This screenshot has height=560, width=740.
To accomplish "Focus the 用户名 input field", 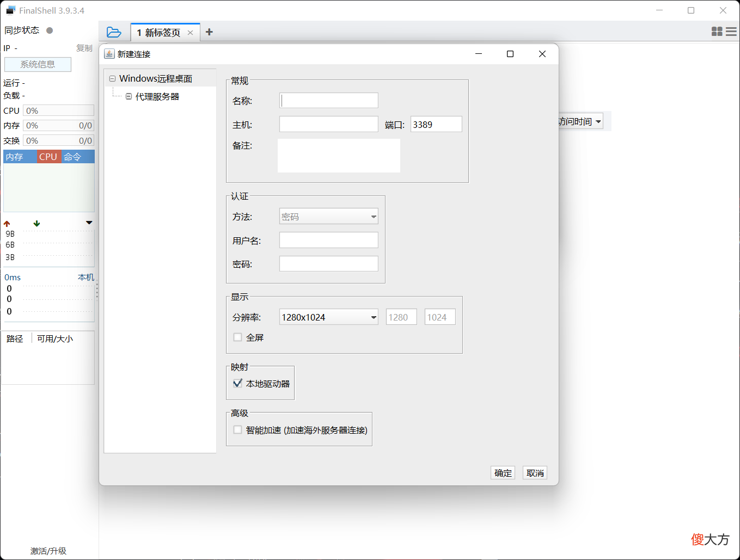I will coord(329,240).
